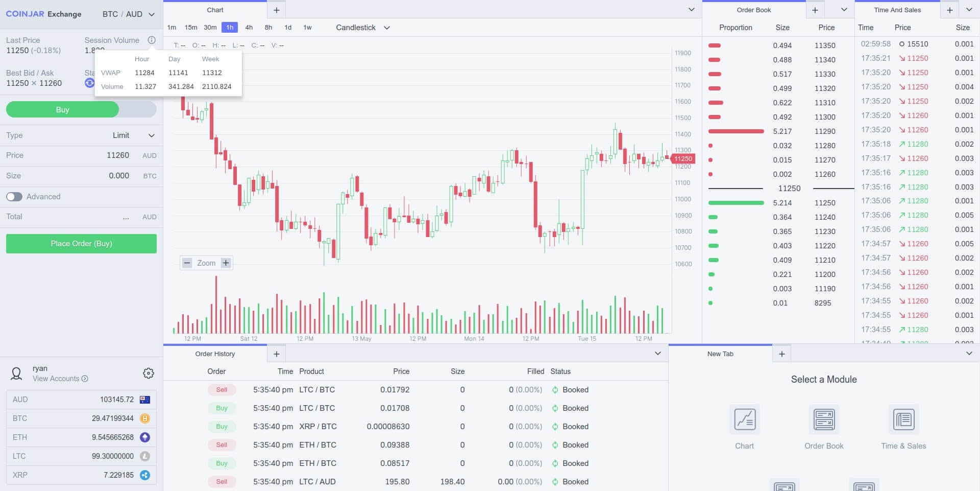Click the View Accounts help icon
980x491 pixels.
[x=85, y=379]
